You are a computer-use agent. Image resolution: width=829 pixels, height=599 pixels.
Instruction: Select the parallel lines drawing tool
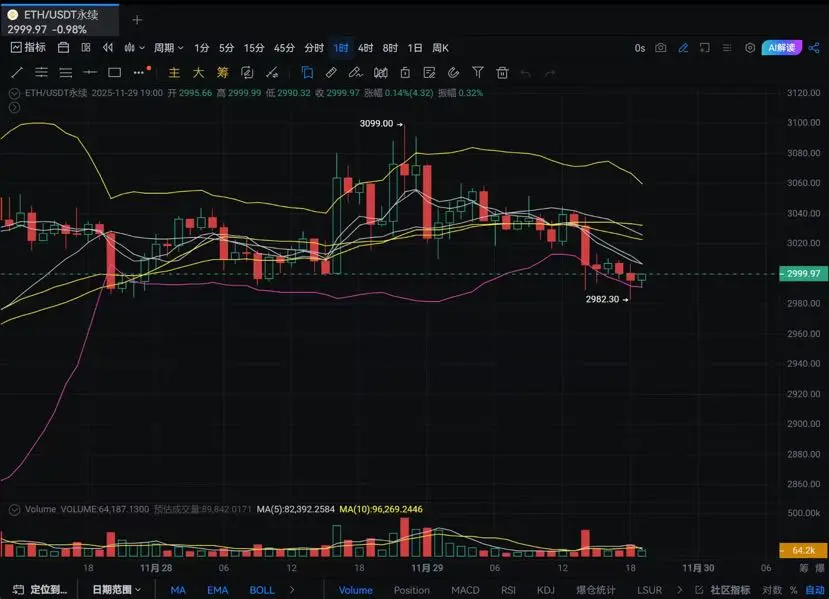coord(66,72)
